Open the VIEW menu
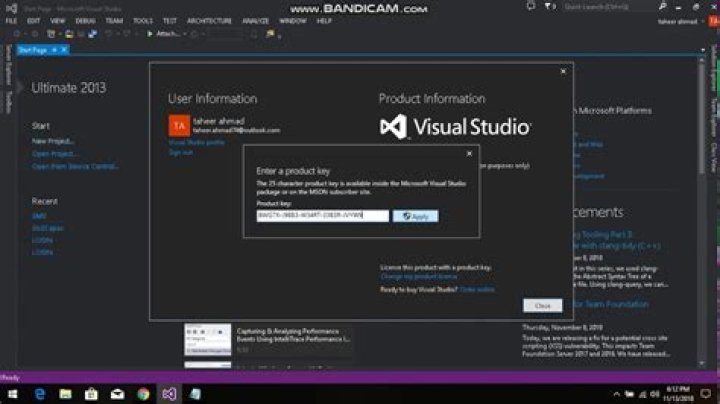Image resolution: width=720 pixels, height=404 pixels. 57,21
